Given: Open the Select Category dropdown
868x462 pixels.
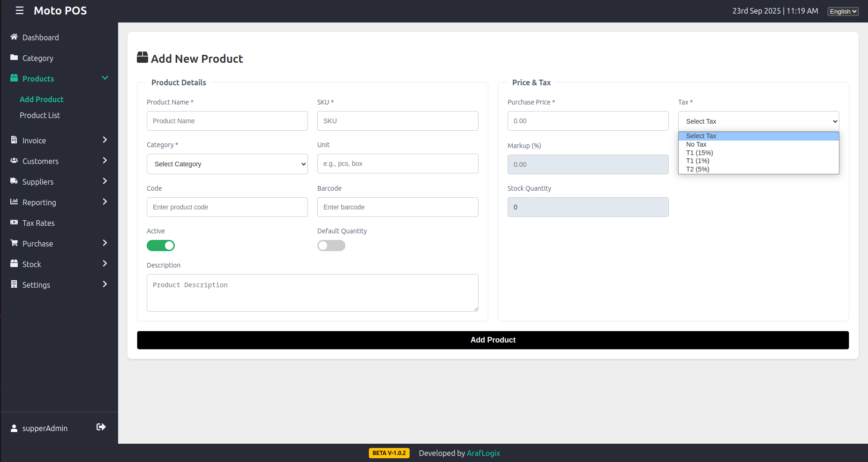Looking at the screenshot, I should 227,164.
